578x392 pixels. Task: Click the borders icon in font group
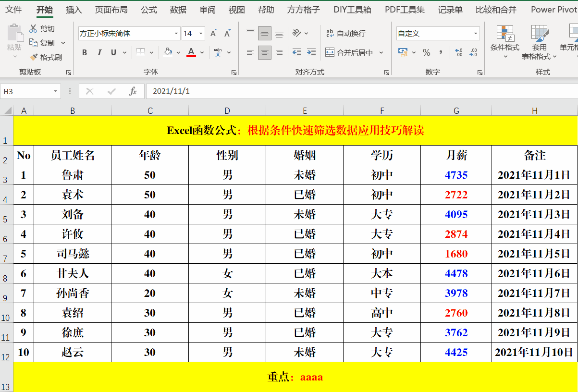(x=140, y=52)
